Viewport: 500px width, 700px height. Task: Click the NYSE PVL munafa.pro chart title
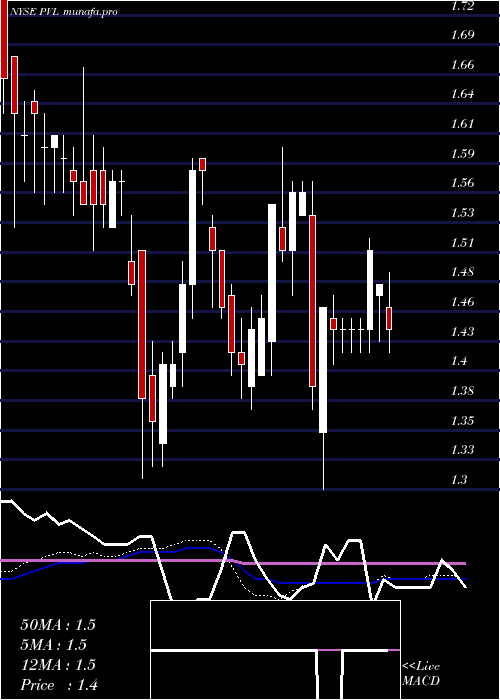click(64, 12)
